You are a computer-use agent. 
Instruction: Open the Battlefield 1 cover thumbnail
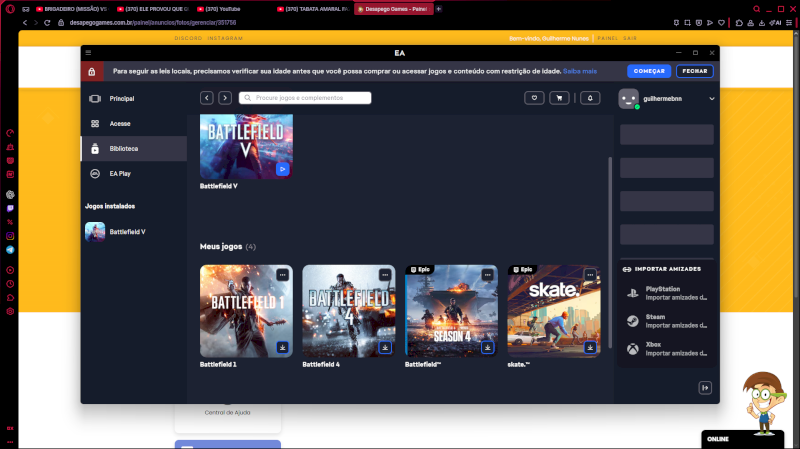pos(246,311)
